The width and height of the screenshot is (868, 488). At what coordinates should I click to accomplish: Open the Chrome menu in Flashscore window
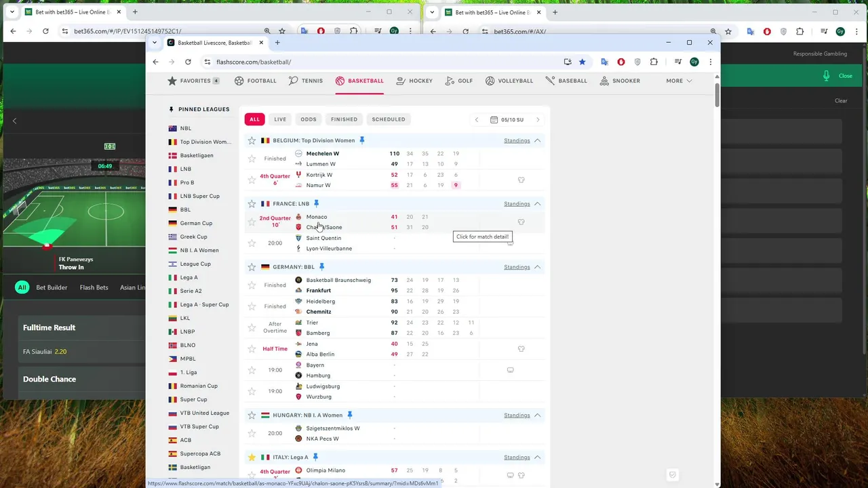[x=710, y=62]
